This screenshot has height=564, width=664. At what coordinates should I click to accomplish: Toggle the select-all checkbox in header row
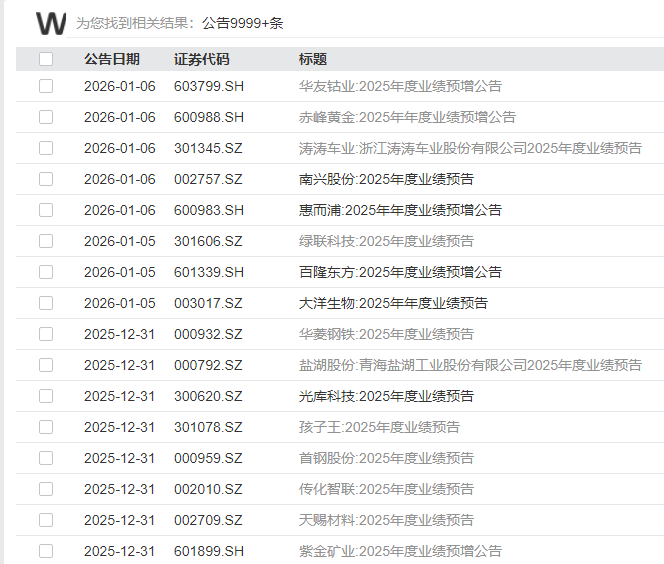click(x=46, y=59)
